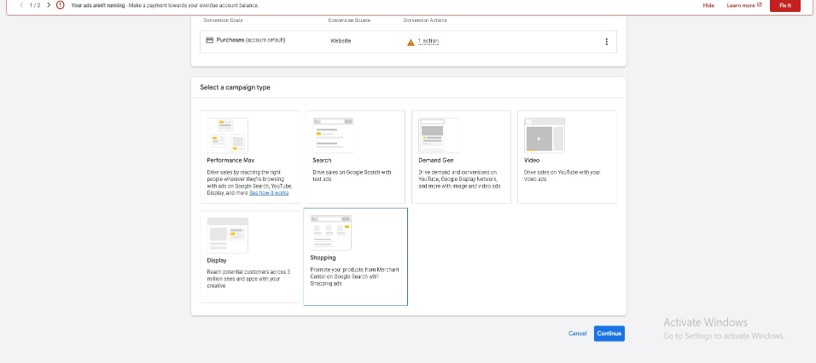816x363 pixels.
Task: Click the 'Select a campaign type' heading
Action: pos(235,87)
